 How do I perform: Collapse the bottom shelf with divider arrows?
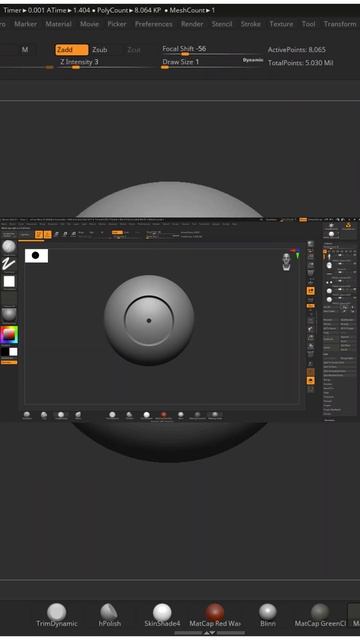point(209,633)
